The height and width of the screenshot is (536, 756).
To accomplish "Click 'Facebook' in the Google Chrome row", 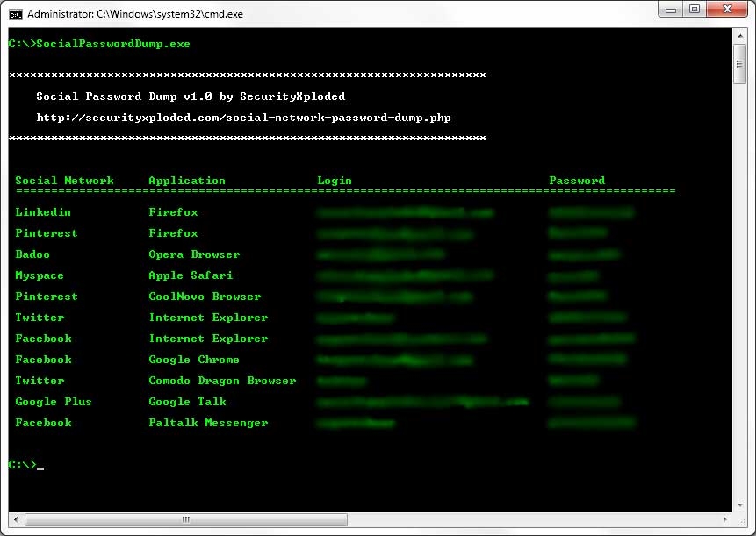I will (43, 360).
